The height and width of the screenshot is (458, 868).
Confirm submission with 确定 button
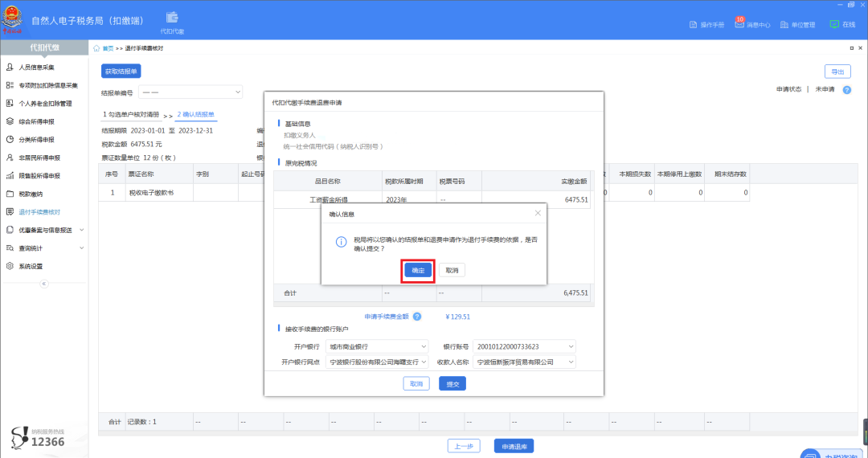418,271
